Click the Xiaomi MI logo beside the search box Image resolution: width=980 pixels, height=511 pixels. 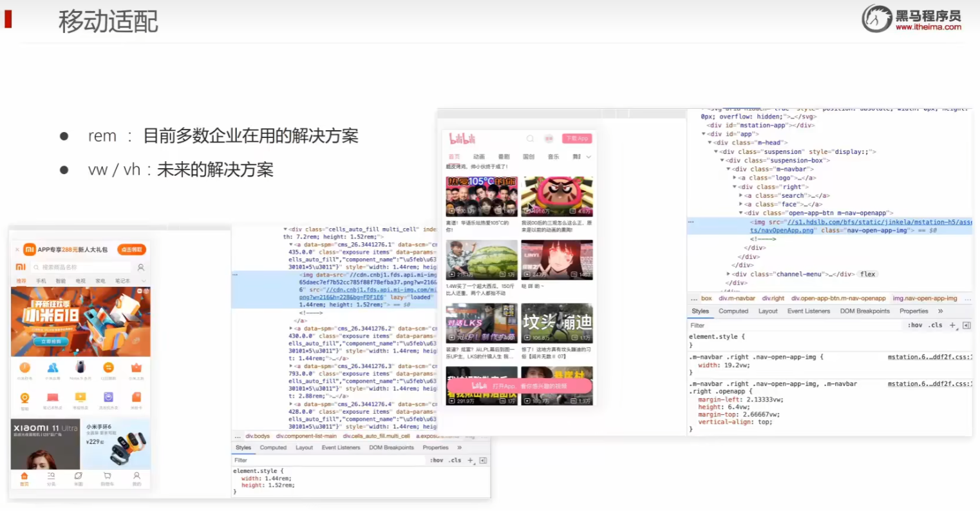point(21,267)
